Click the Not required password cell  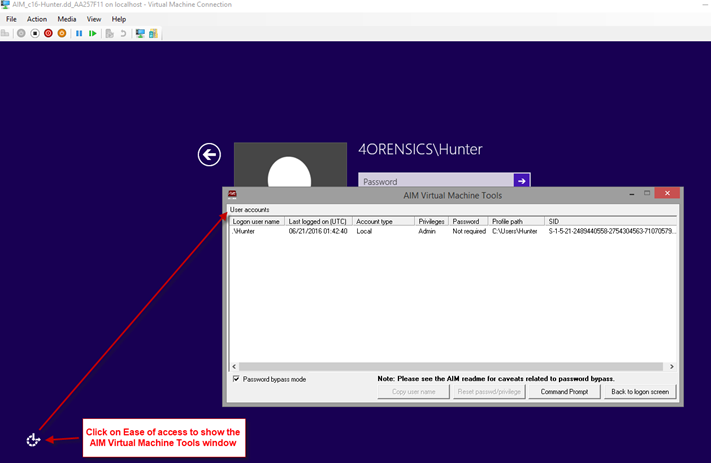point(469,231)
